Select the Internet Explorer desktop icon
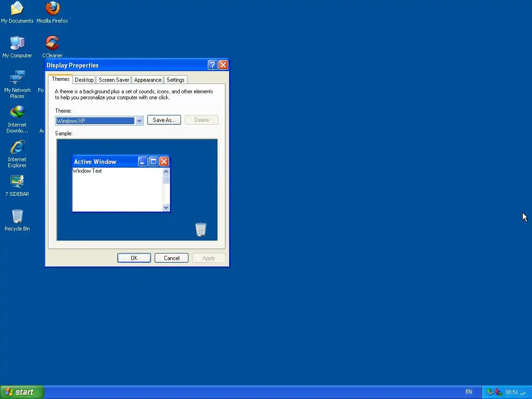This screenshot has height=399, width=532. click(x=17, y=153)
